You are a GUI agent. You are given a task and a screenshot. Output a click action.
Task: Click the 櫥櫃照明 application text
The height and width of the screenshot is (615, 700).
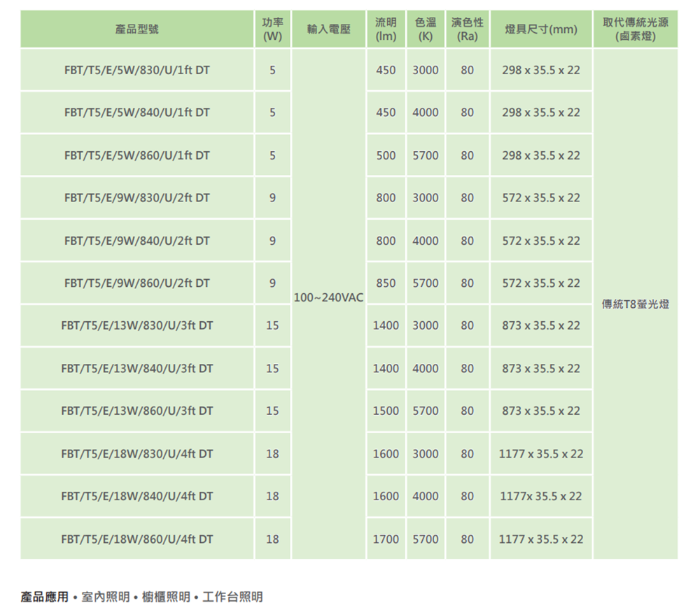click(166, 597)
